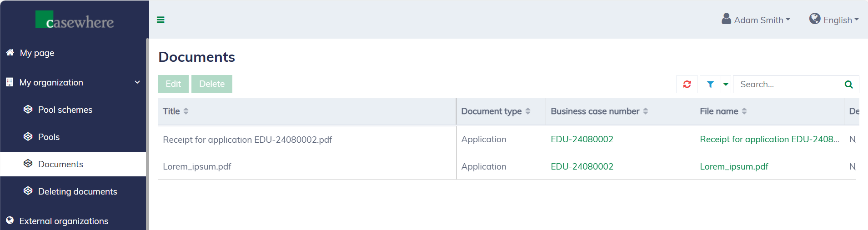Go to My page
The height and width of the screenshot is (230, 868).
[x=37, y=53]
